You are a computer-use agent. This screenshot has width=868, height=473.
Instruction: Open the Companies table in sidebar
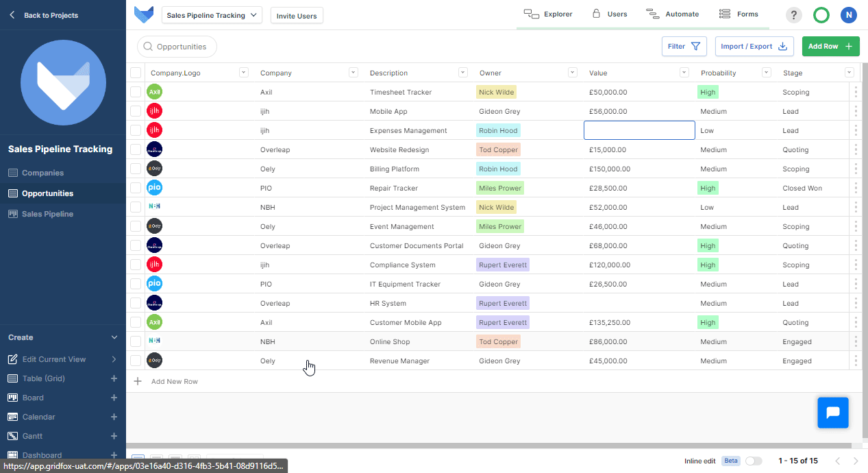tap(63, 173)
